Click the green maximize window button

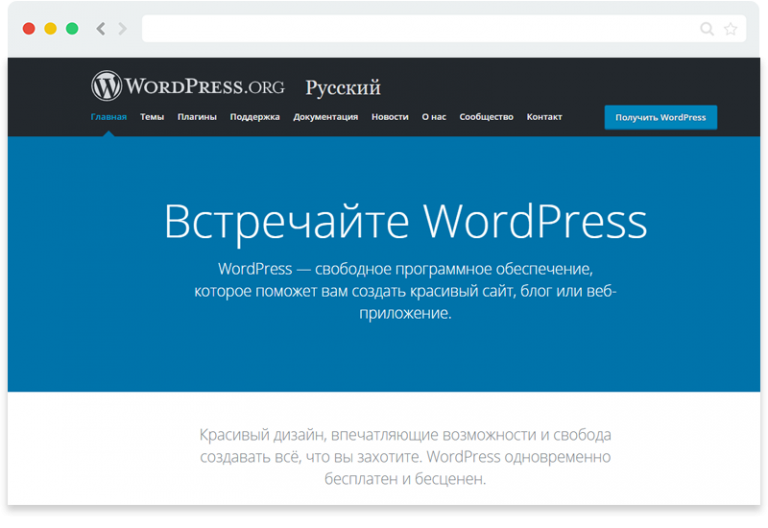[x=72, y=29]
